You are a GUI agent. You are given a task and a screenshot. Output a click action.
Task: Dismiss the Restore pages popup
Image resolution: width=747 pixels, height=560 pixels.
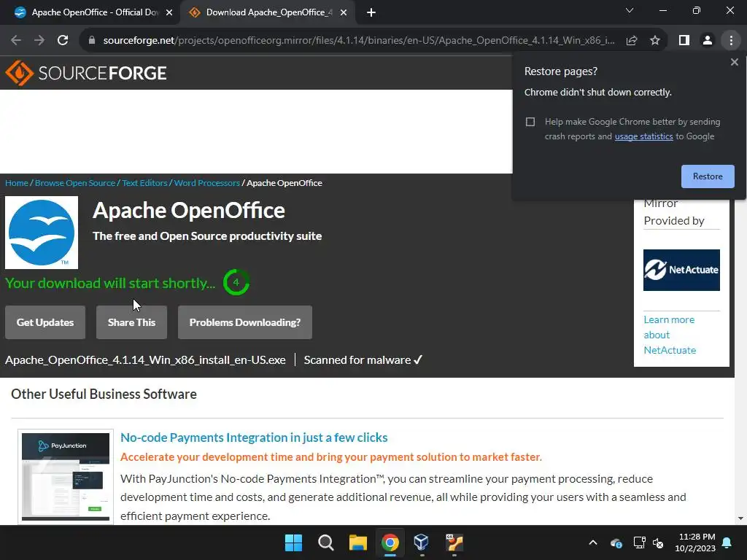click(x=734, y=62)
